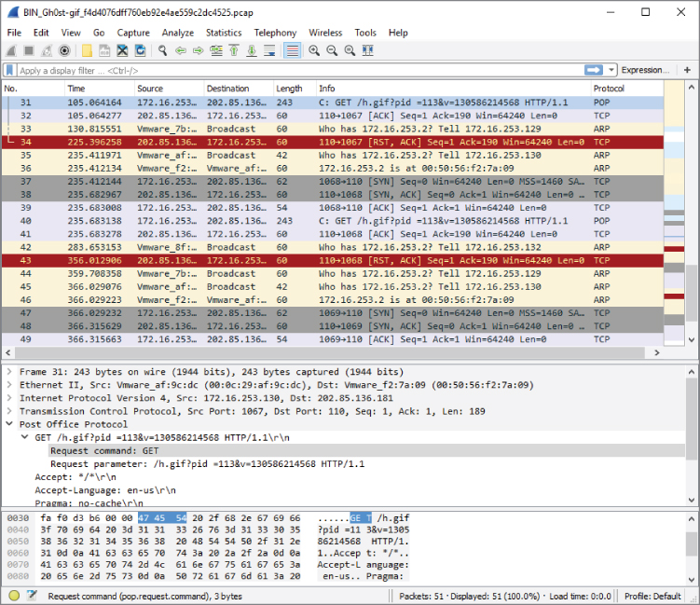Screen dimensions: 700x605
Task: Click the packet list scroll down arrow
Action: [x=691, y=340]
